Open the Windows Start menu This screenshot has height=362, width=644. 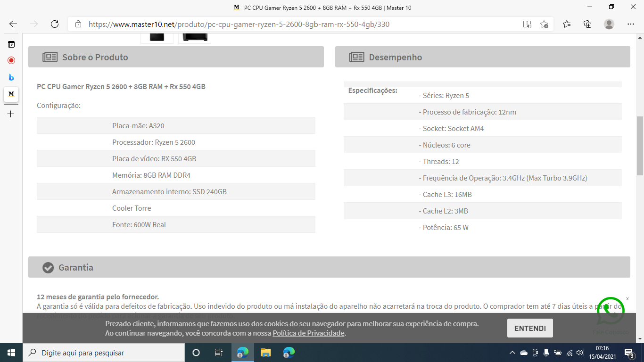point(11,353)
